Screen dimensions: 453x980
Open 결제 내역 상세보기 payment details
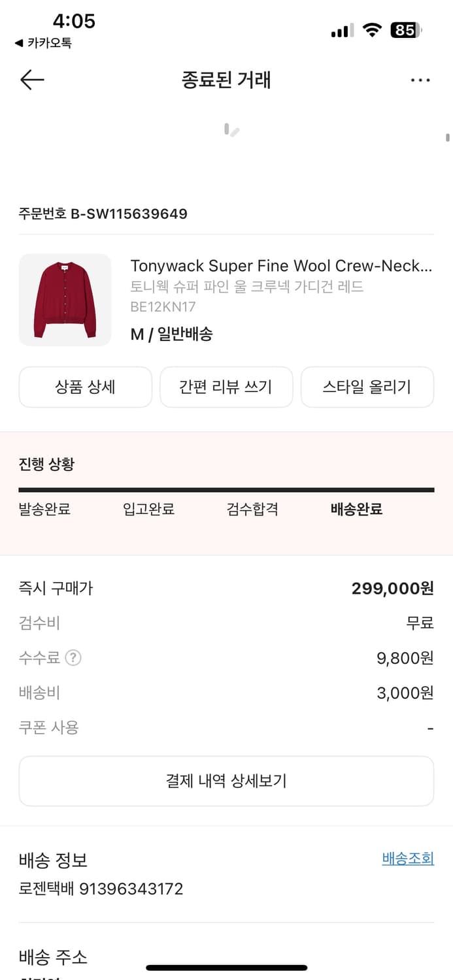(x=226, y=780)
